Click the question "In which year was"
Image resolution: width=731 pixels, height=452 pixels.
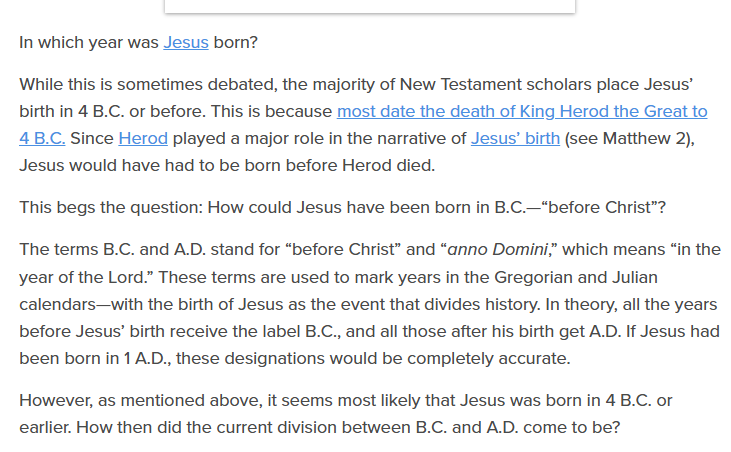click(88, 43)
